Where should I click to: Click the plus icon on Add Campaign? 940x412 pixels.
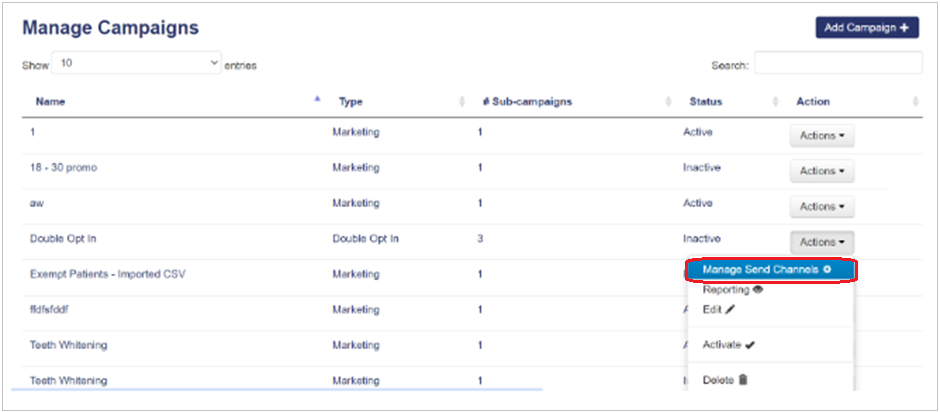[905, 28]
